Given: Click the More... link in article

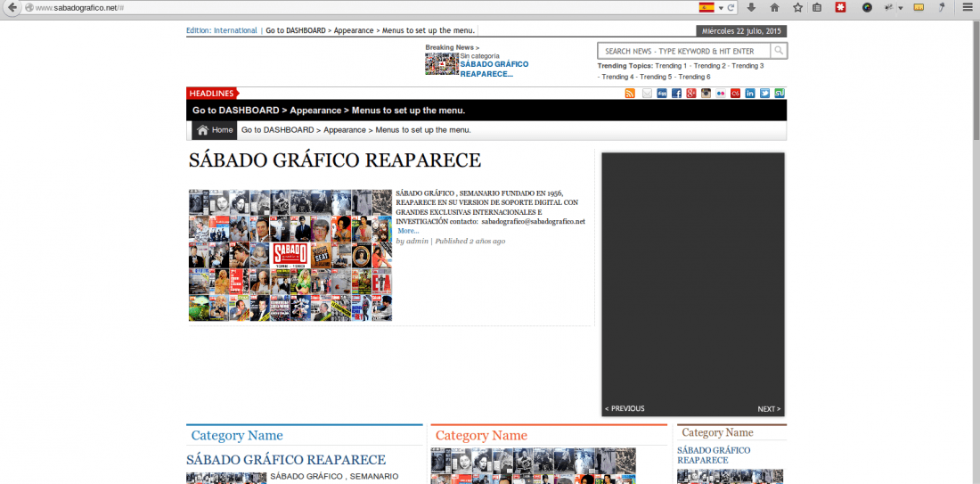Looking at the screenshot, I should coord(408,231).
